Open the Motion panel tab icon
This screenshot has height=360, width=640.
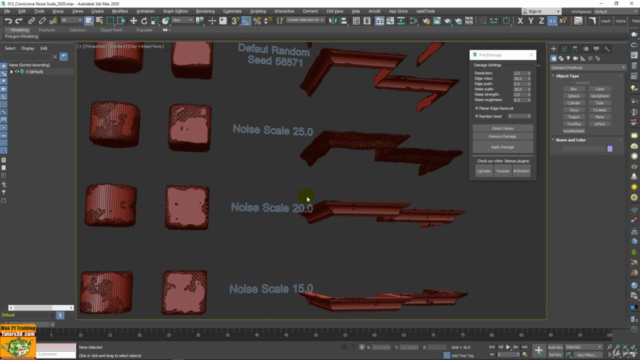(x=586, y=49)
